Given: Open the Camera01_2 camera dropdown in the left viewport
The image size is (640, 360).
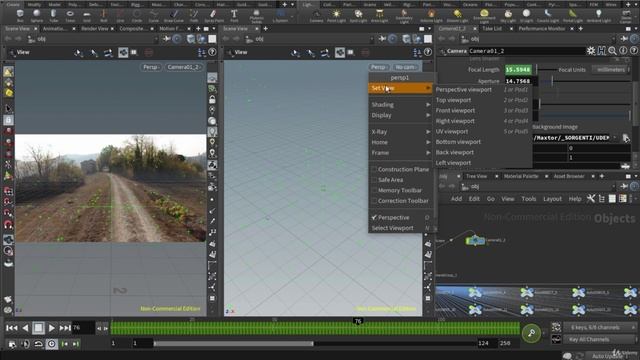Looking at the screenshot, I should [x=184, y=67].
